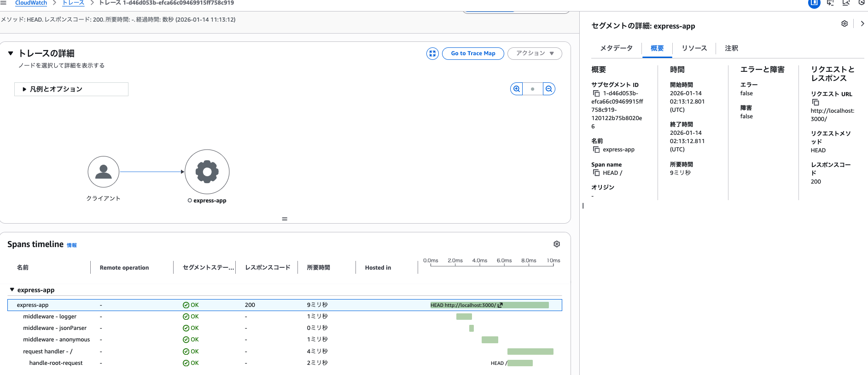Switch to the 概要 tab
The height and width of the screenshot is (375, 868).
(x=657, y=48)
